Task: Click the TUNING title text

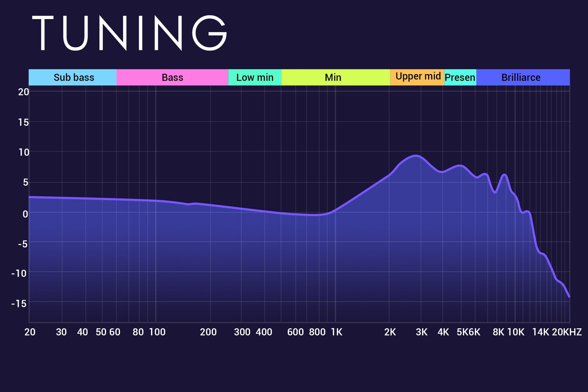Action: point(129,33)
